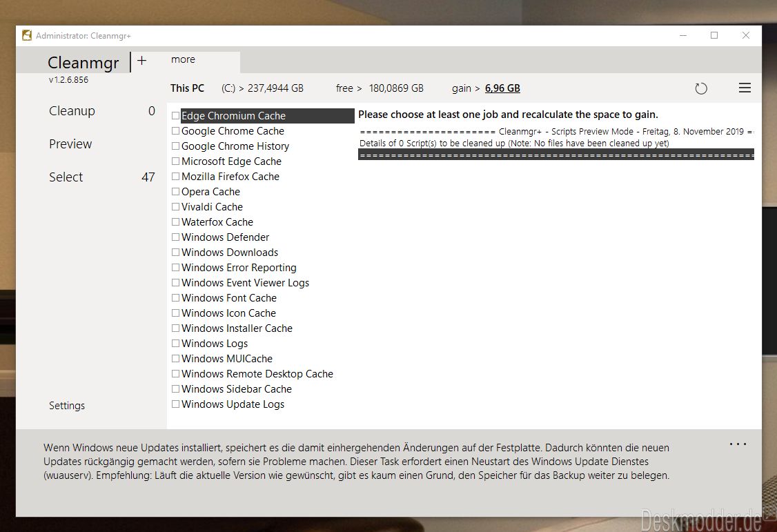The width and height of the screenshot is (777, 532).
Task: Switch to the more tab
Action: (183, 59)
